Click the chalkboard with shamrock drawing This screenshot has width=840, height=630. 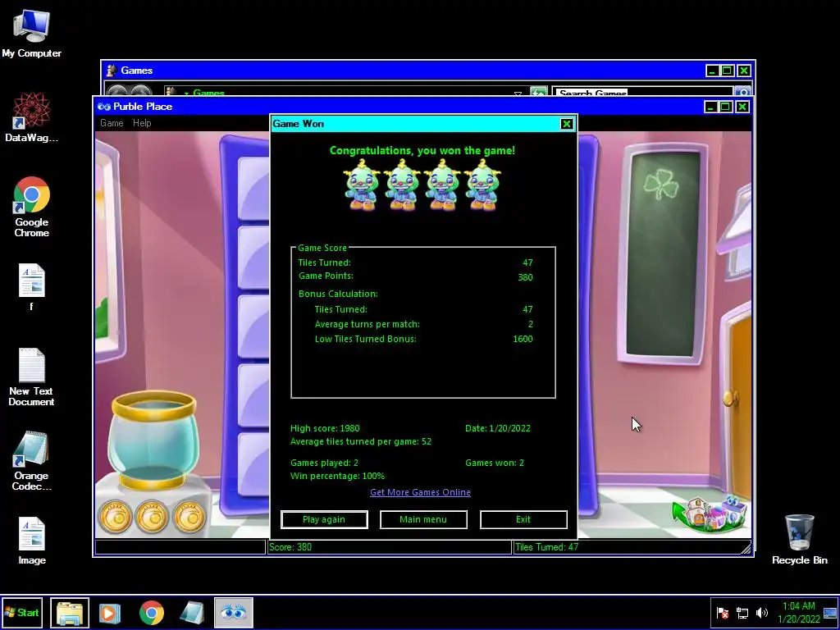click(x=662, y=254)
